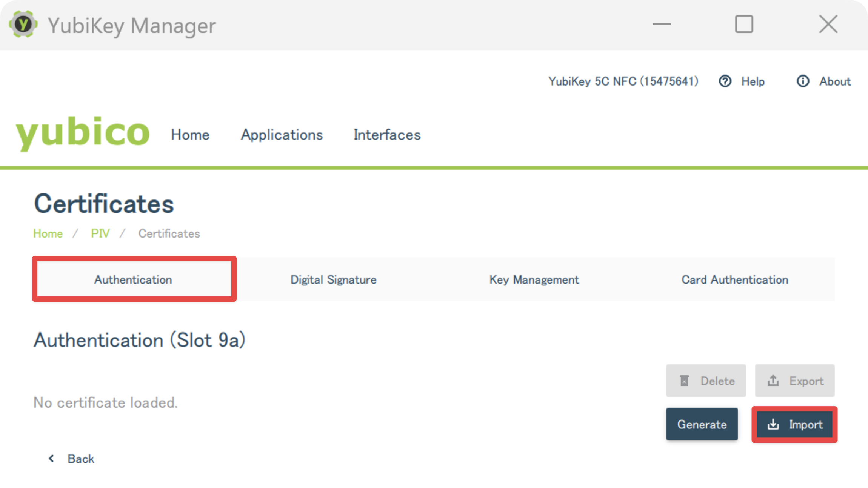Click the YubiKey 5C NFC (15475641) device label

pos(623,81)
